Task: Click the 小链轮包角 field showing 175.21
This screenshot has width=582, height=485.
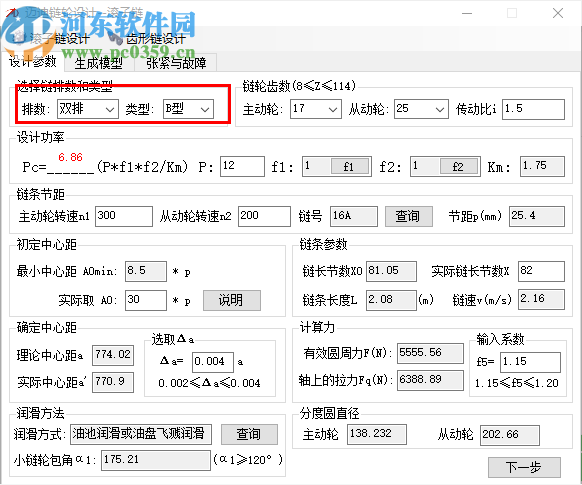Action: [x=156, y=461]
